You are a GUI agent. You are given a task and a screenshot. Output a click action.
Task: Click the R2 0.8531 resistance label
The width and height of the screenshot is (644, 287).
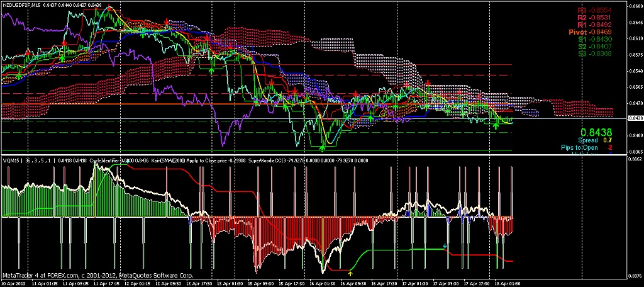pyautogui.click(x=595, y=17)
